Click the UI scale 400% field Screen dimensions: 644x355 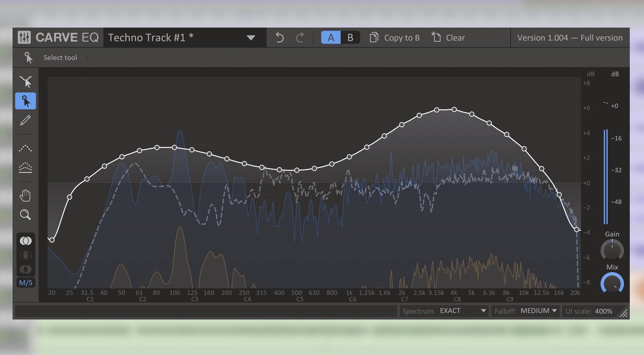tap(589, 311)
